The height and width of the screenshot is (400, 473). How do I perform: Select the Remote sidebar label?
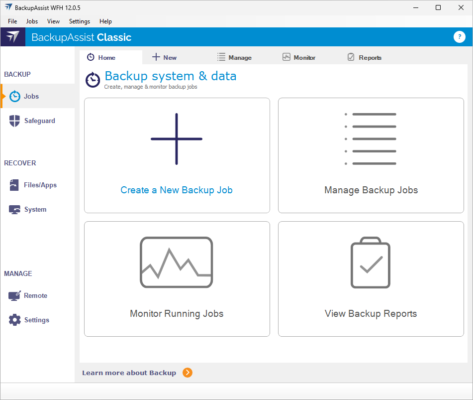pyautogui.click(x=36, y=296)
